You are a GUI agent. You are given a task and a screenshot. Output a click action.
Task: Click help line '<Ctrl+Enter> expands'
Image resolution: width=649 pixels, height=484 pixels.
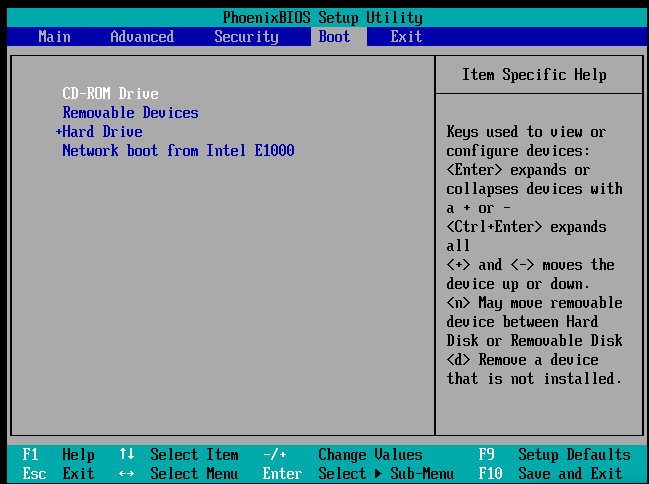(x=526, y=226)
